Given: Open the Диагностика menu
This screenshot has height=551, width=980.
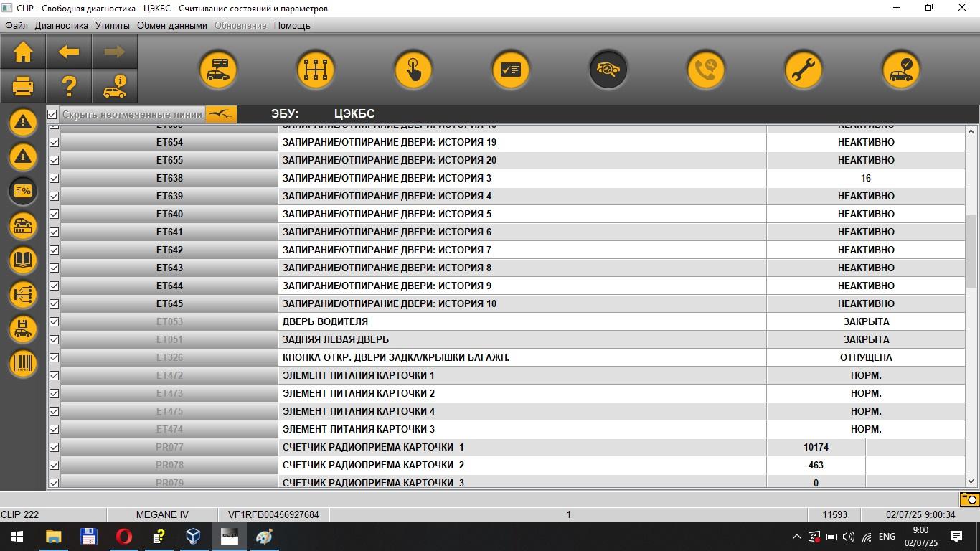Looking at the screenshot, I should click(x=62, y=25).
